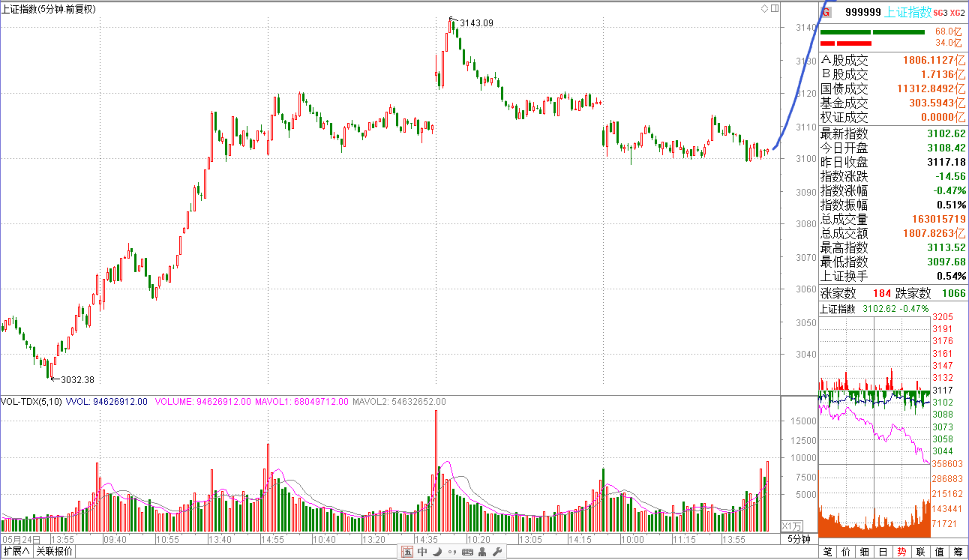The height and width of the screenshot is (560, 969).
Task: Click the IME 五 input method icon
Action: tap(407, 553)
